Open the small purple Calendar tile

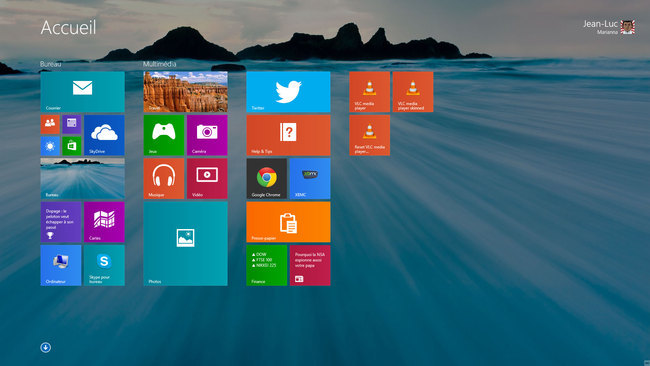(x=72, y=124)
